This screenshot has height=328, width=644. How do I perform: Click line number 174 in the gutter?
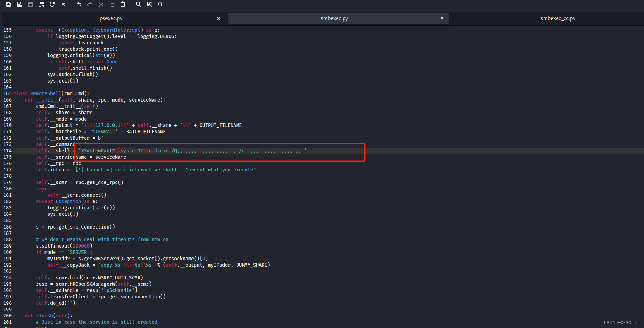click(7, 151)
